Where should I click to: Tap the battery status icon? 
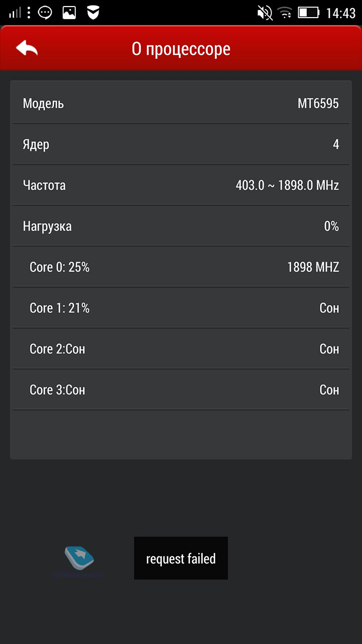click(x=308, y=13)
